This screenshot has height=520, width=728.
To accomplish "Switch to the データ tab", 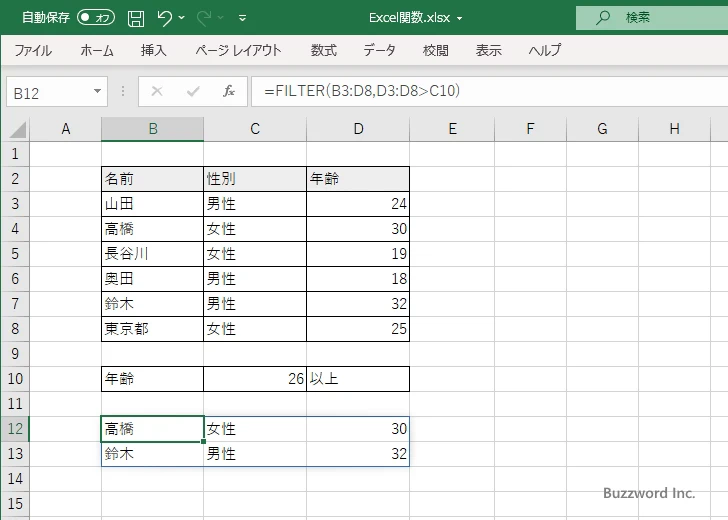I will (379, 50).
